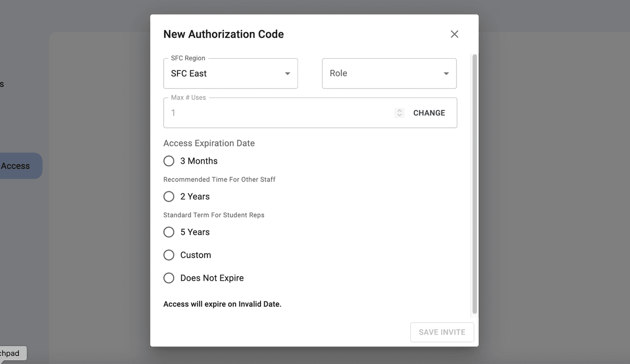Select the Does Not Expire option
630x364 pixels.
pos(169,279)
